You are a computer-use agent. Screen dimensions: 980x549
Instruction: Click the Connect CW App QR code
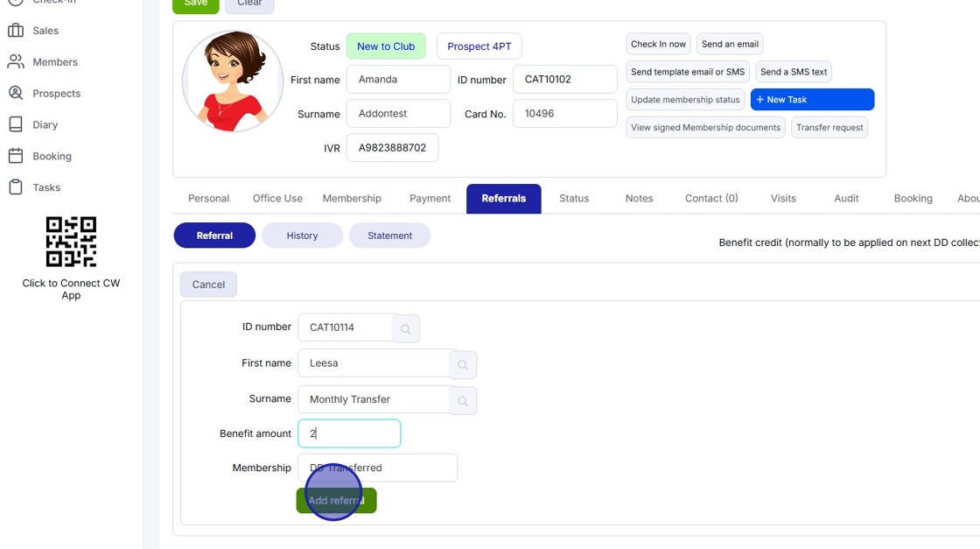(71, 242)
